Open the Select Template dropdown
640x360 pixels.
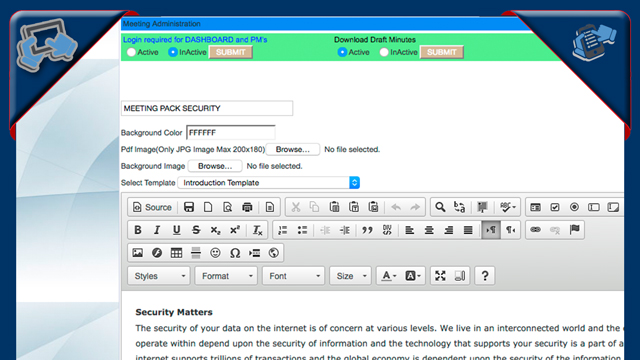click(269, 182)
